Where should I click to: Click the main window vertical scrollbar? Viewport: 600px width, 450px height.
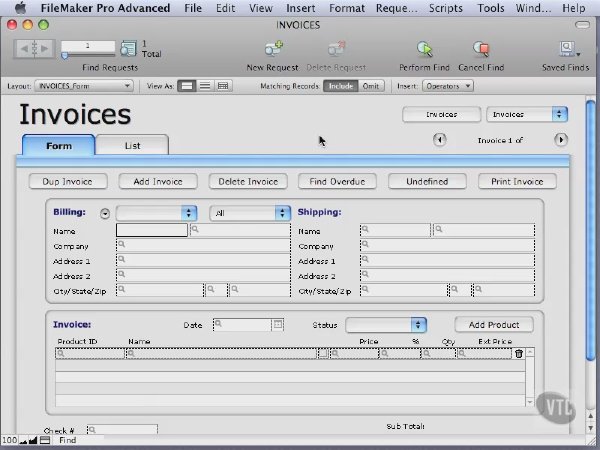(x=591, y=230)
